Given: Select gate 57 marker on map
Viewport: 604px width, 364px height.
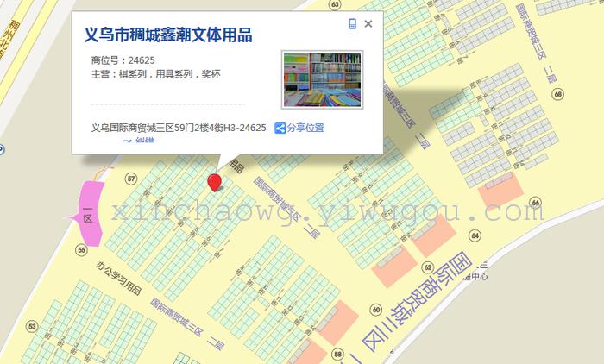Looking at the screenshot, I should tap(131, 179).
